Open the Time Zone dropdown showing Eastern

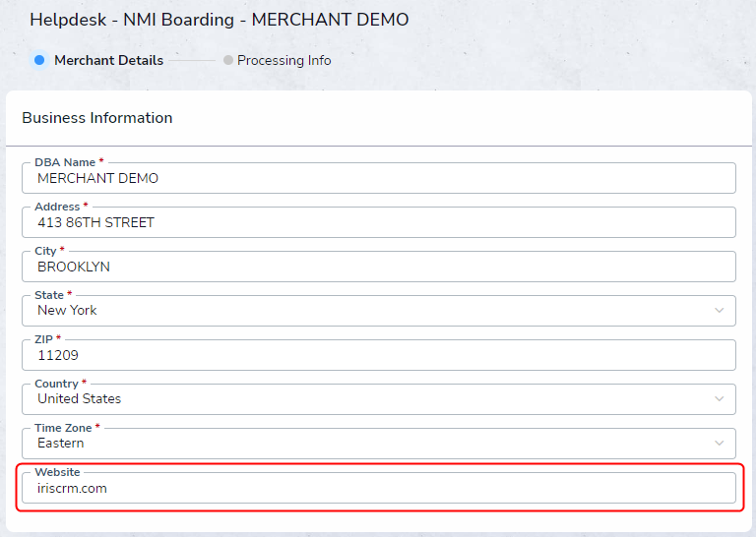point(378,444)
